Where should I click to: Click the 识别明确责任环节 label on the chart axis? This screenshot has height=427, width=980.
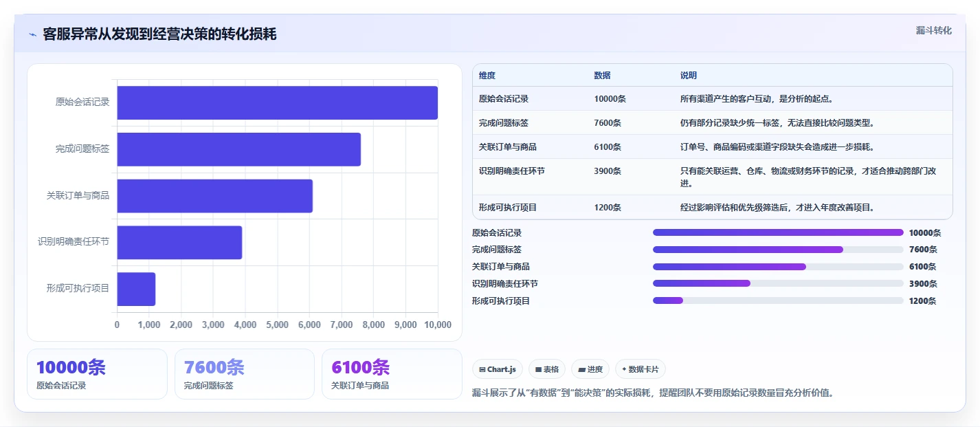[74, 242]
